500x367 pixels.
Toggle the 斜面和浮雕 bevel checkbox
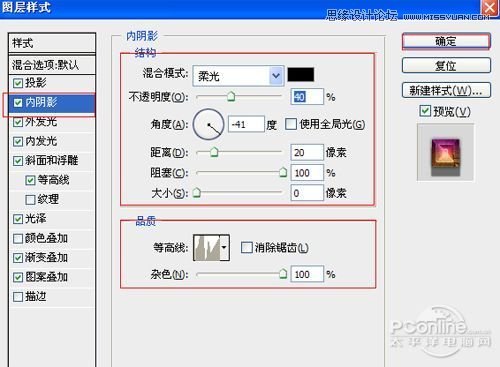click(18, 161)
